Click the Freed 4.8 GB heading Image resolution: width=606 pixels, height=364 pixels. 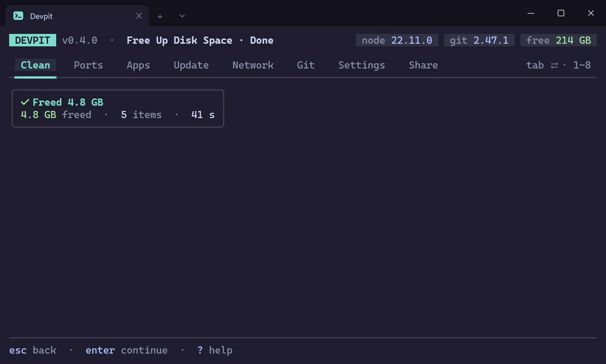coord(68,102)
